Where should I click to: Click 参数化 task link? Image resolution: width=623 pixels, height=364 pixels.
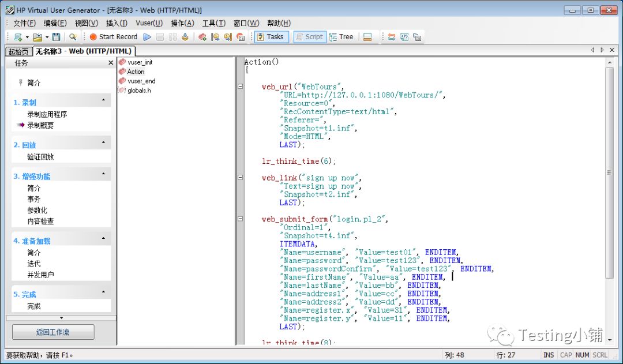click(37, 210)
